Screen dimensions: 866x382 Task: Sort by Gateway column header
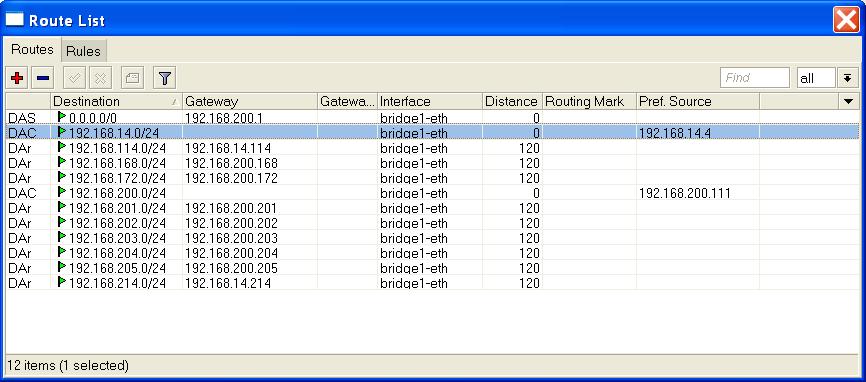click(x=250, y=102)
